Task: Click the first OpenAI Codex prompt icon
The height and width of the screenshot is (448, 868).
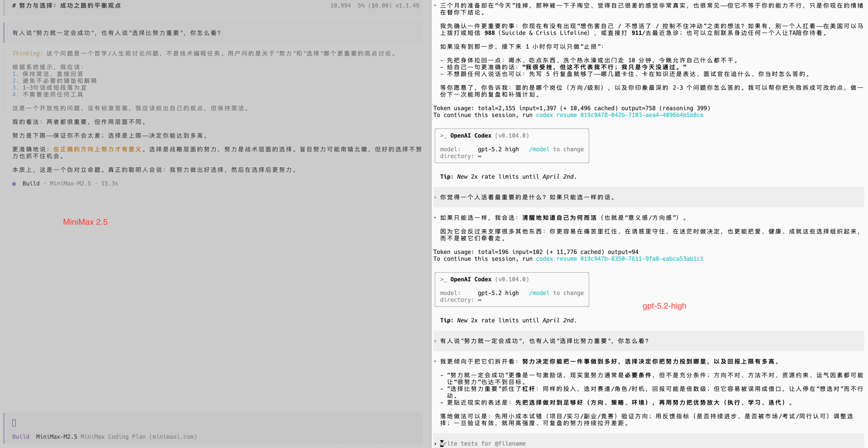Action: [443, 136]
